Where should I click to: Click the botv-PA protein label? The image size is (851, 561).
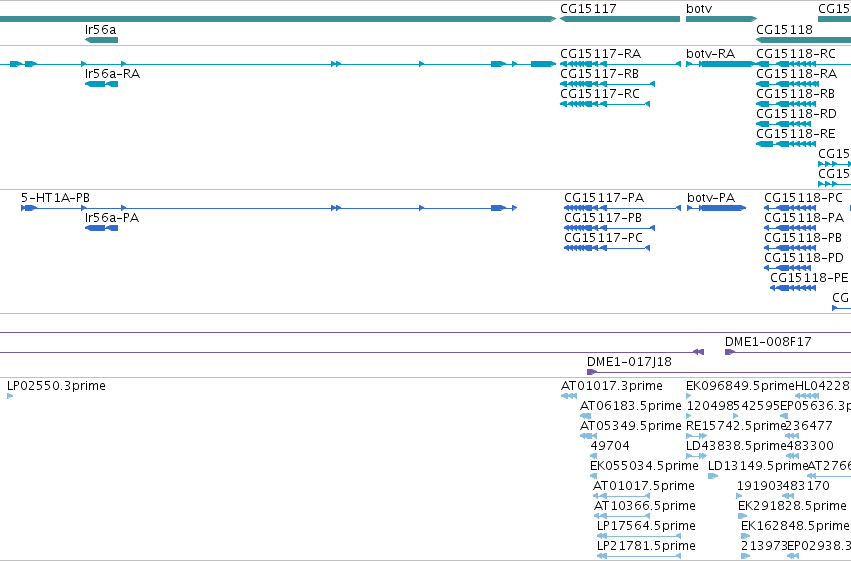click(x=711, y=197)
